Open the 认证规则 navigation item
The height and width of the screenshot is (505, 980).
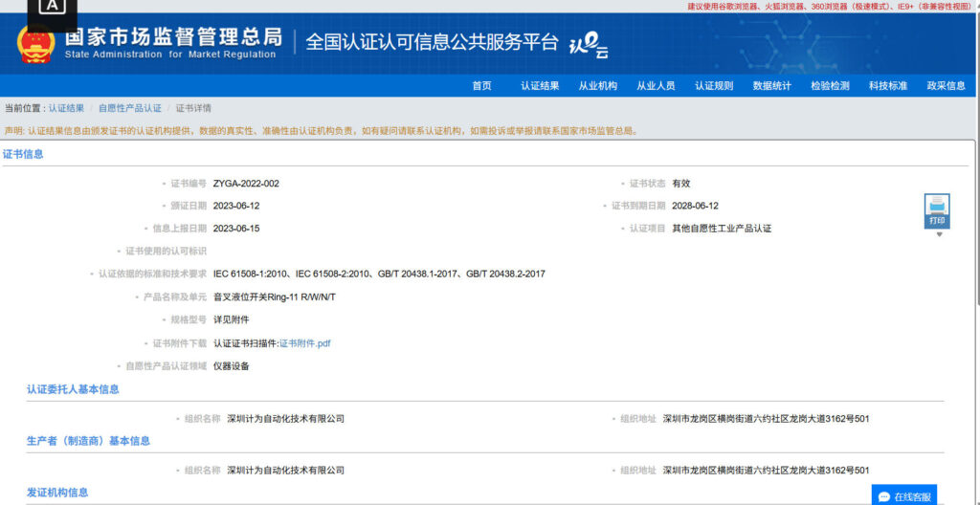(x=714, y=86)
